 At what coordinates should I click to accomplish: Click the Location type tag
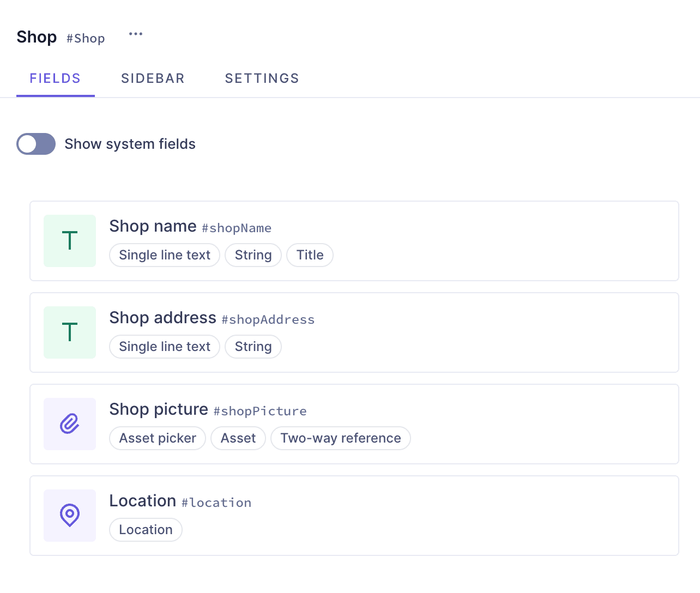point(146,530)
